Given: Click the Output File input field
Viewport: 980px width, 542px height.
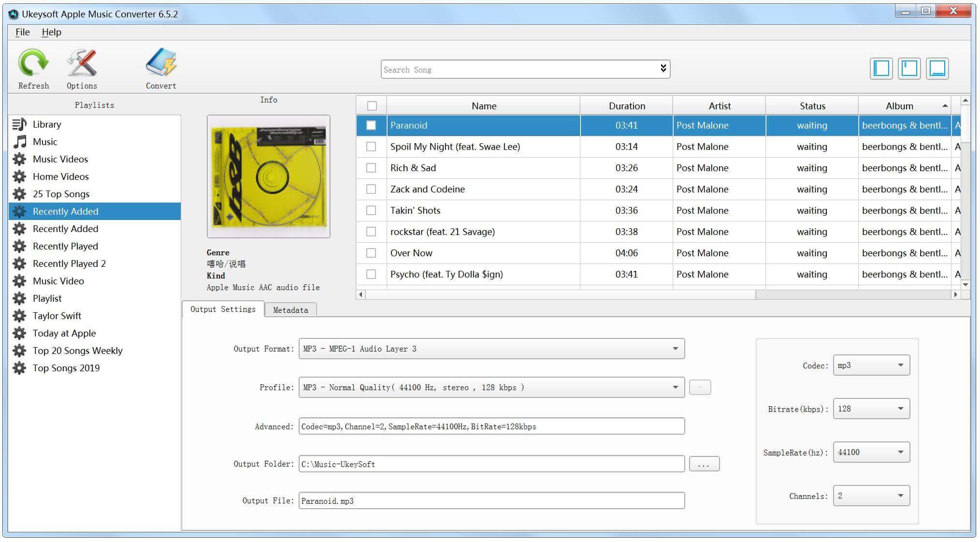Looking at the screenshot, I should (491, 502).
